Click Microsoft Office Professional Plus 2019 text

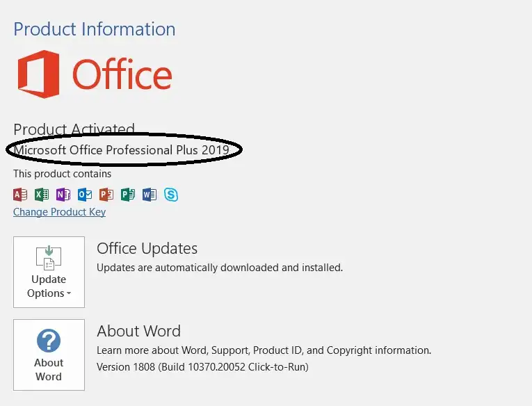click(x=122, y=150)
